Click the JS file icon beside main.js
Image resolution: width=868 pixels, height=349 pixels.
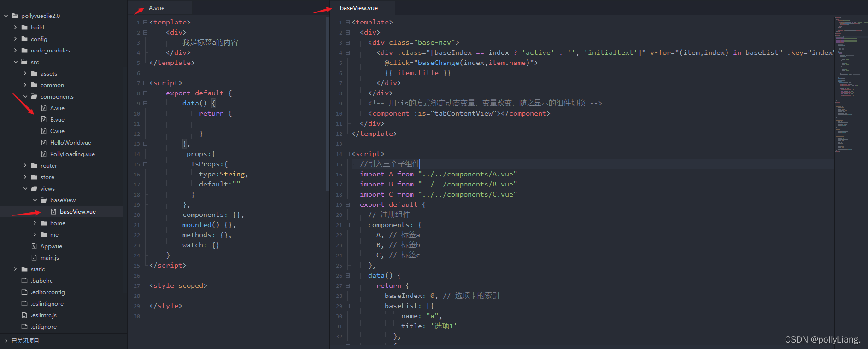click(x=34, y=257)
